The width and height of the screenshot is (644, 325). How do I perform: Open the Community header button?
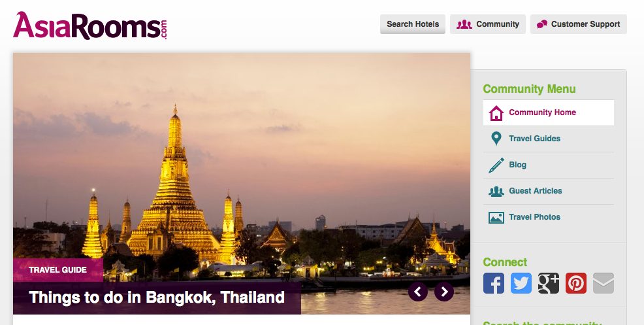pos(488,24)
